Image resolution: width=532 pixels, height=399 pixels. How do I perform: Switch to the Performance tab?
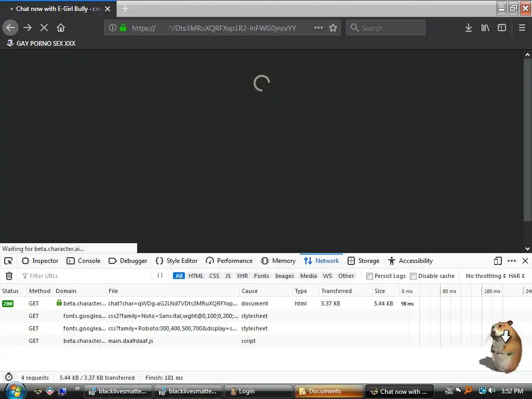(229, 261)
